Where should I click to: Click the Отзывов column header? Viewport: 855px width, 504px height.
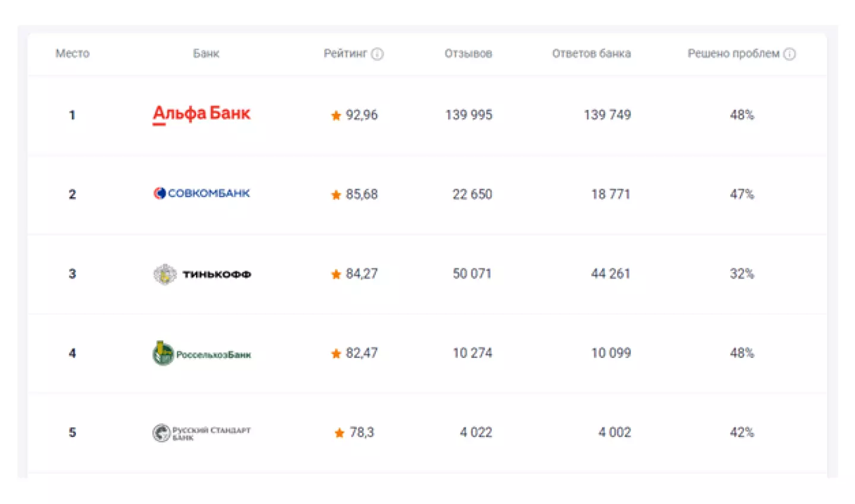(x=468, y=53)
